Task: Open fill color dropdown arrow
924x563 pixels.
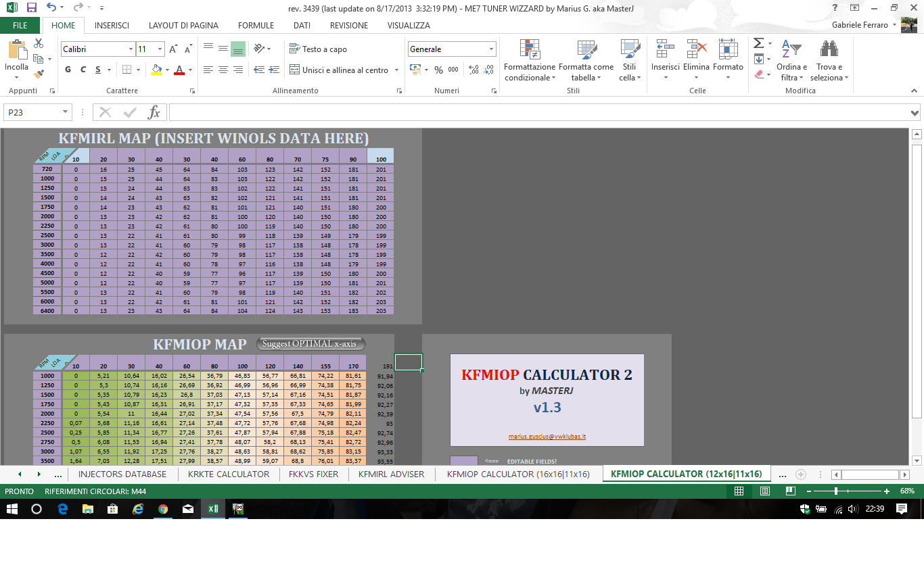Action: 167,70
